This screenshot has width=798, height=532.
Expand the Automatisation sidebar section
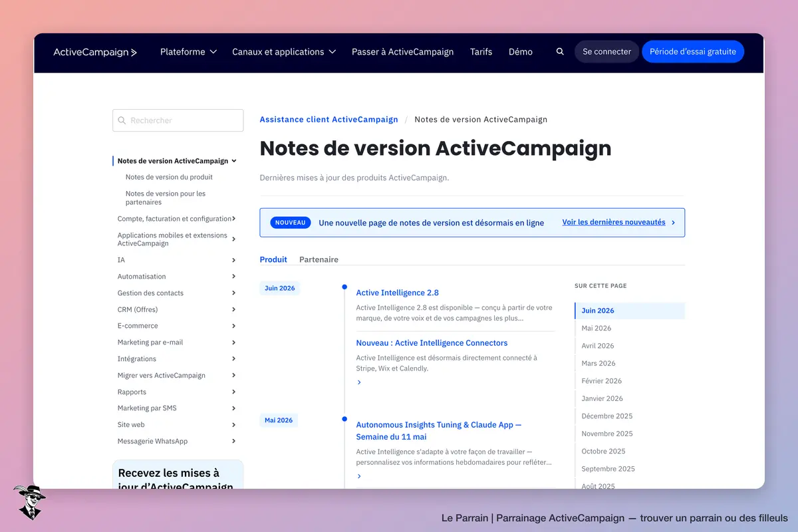pyautogui.click(x=234, y=277)
